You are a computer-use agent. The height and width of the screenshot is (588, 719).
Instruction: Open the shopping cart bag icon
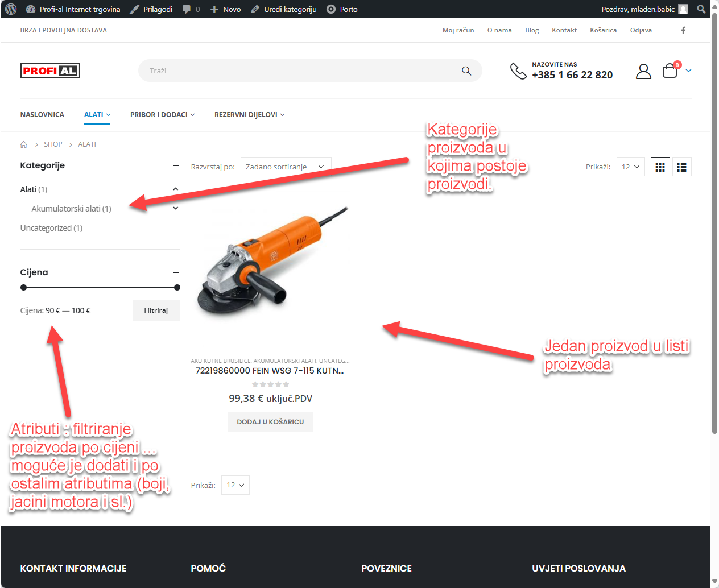670,71
